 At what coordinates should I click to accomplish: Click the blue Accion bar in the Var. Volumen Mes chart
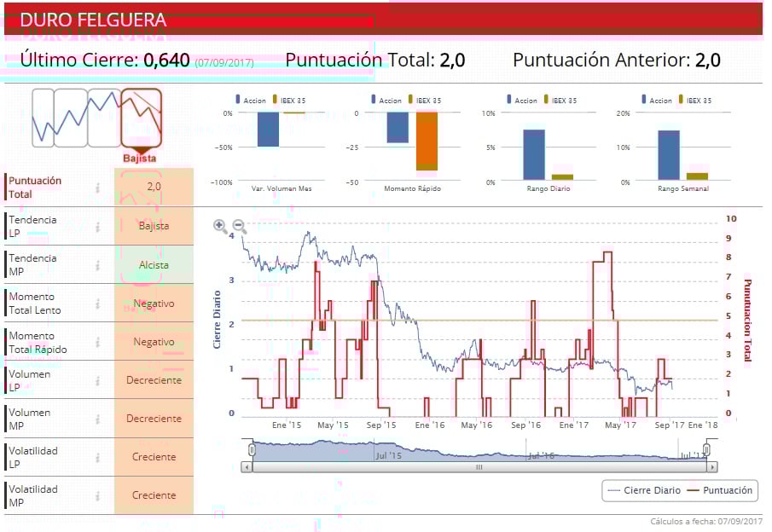click(269, 130)
